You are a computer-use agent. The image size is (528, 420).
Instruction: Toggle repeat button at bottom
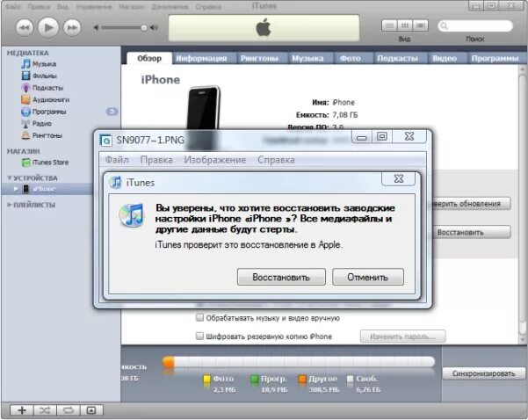coord(69,410)
